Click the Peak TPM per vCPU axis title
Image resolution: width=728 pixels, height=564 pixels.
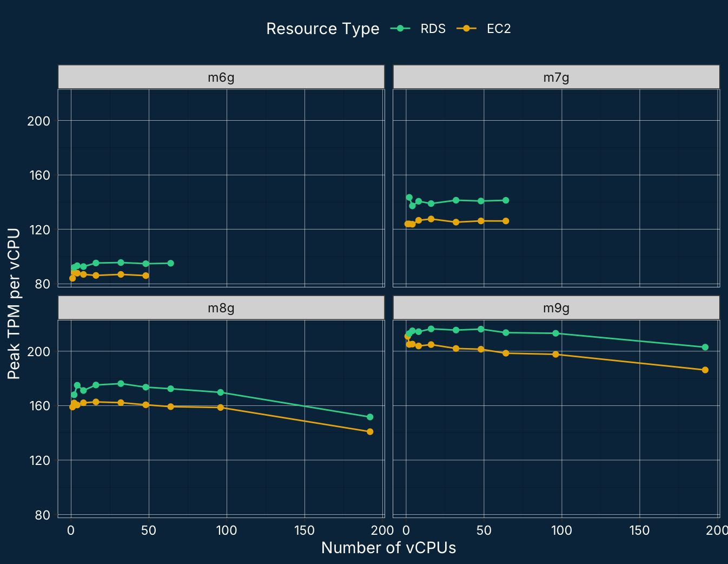14,304
